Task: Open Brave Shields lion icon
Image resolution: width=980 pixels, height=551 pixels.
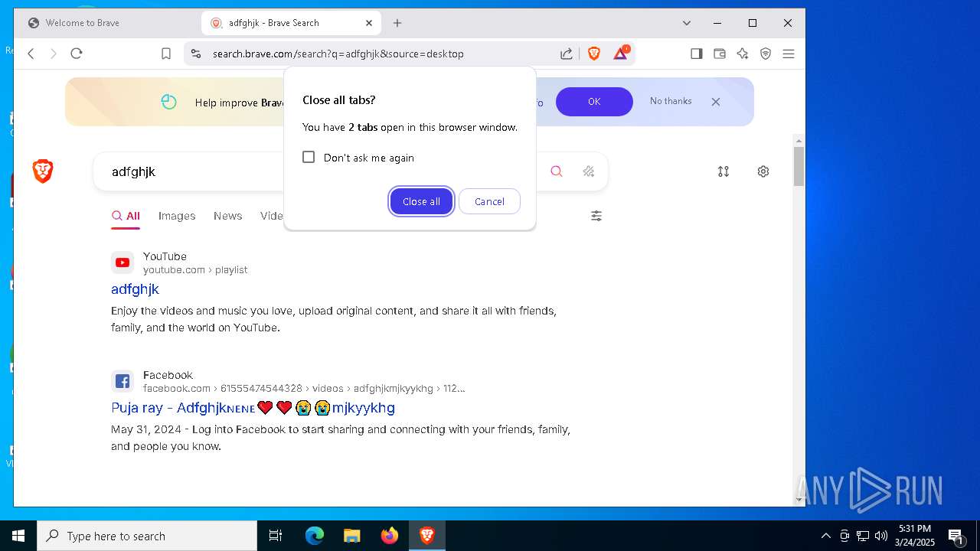Action: [x=594, y=54]
